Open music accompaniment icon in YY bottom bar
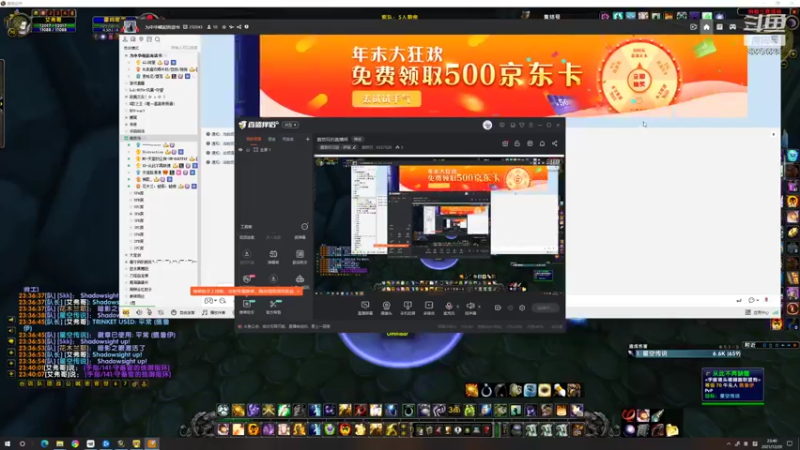Screen dimensions: 800x450 (x=205, y=312)
